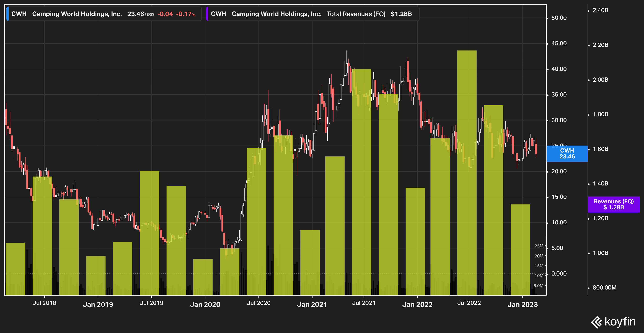Click the last revenue bar near Jan 2023
Screen dimensions: 644x333
[x=520, y=250]
